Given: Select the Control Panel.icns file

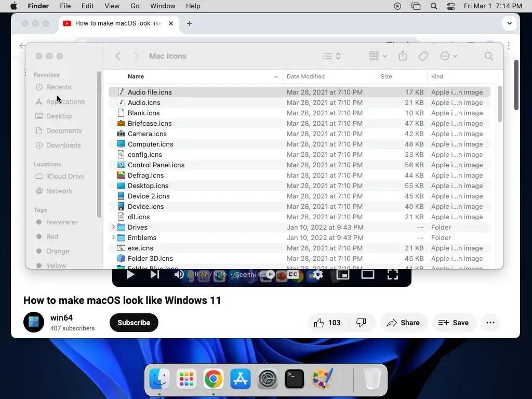Looking at the screenshot, I should [x=299, y=165].
